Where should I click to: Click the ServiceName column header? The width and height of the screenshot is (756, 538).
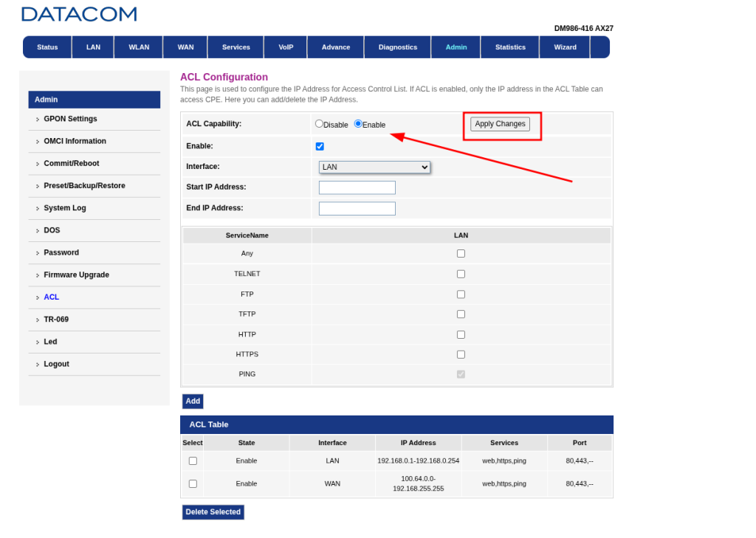(247, 235)
